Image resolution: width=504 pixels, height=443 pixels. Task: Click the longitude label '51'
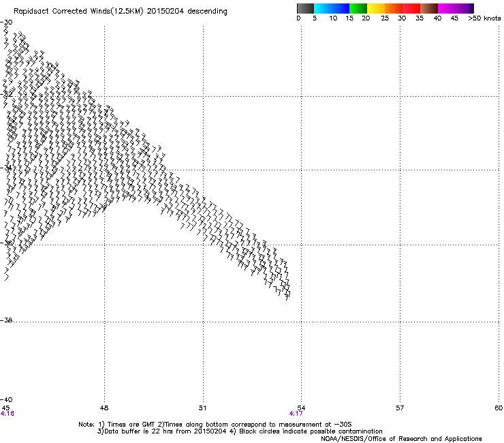coord(202,408)
